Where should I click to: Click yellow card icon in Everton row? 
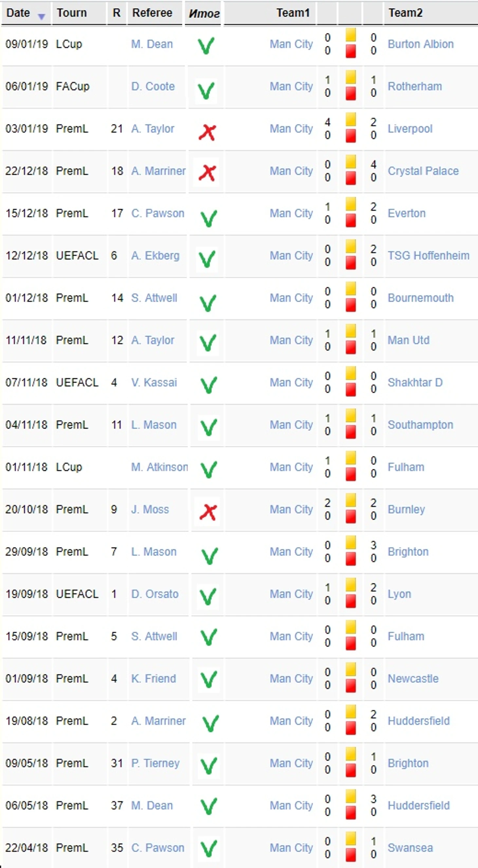click(x=351, y=204)
